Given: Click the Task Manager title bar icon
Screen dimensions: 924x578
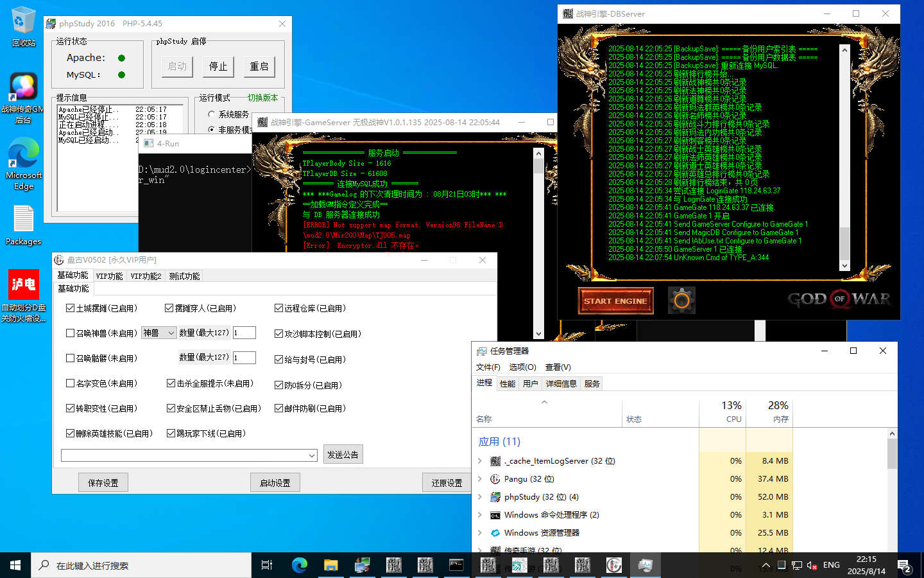Looking at the screenshot, I should [482, 351].
